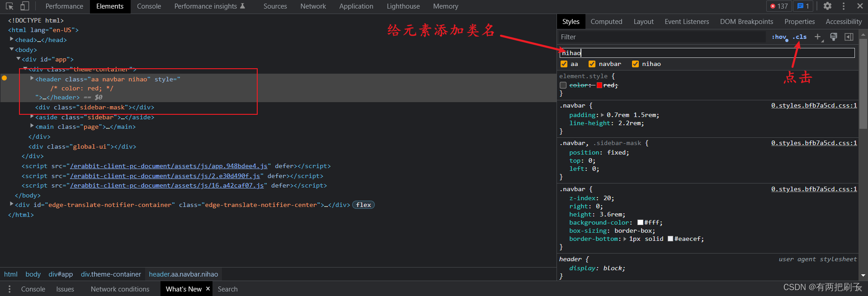Expand the head element node
The width and height of the screenshot is (868, 296).
[12, 40]
